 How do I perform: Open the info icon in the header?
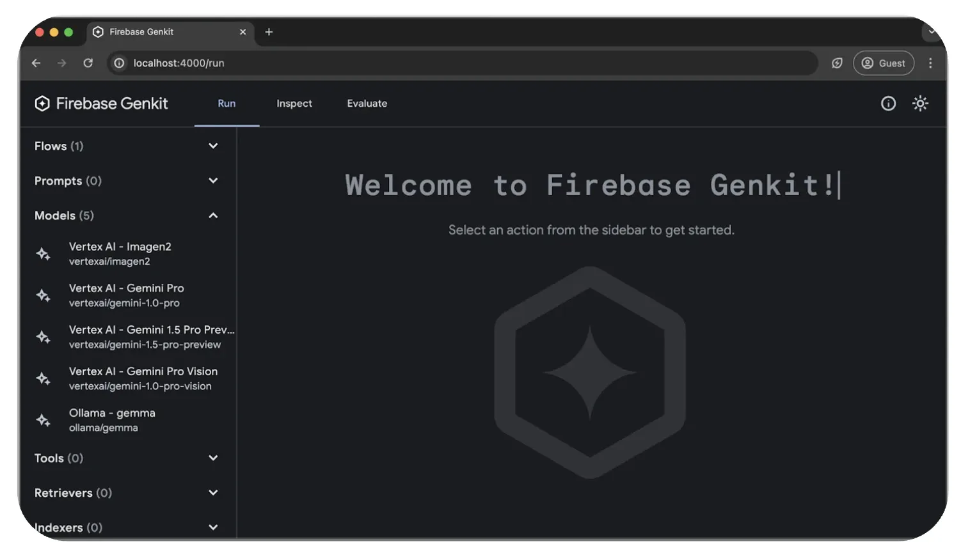tap(888, 104)
